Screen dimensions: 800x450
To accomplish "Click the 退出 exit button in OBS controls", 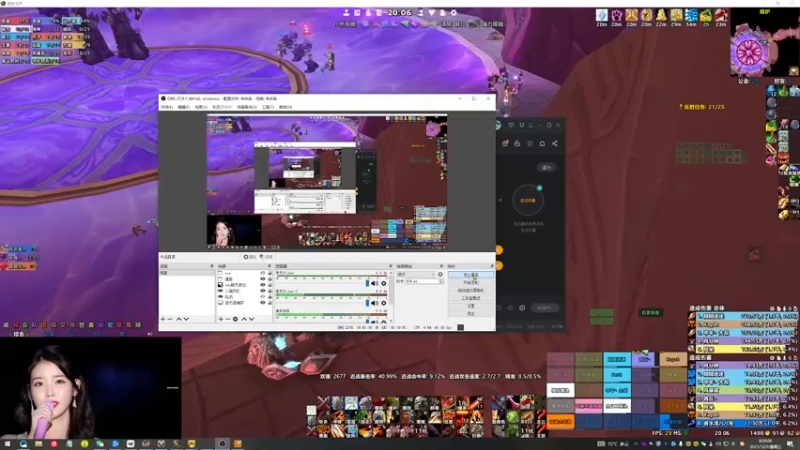I will click(x=470, y=313).
